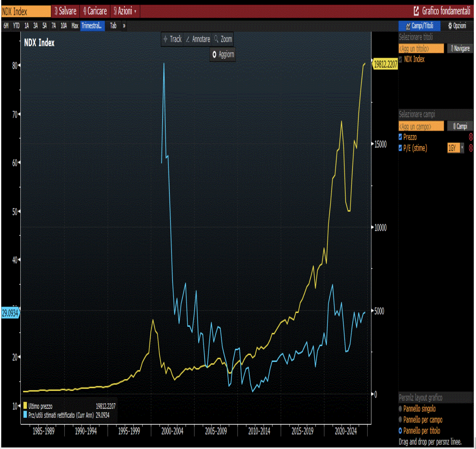476x449 pixels.
Task: Switch to the Tab view
Action: coord(113,26)
